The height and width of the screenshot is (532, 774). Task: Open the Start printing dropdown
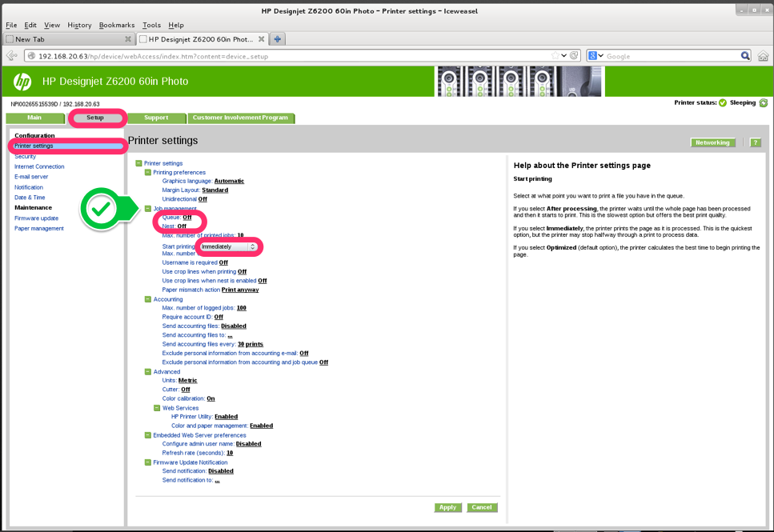click(x=229, y=246)
